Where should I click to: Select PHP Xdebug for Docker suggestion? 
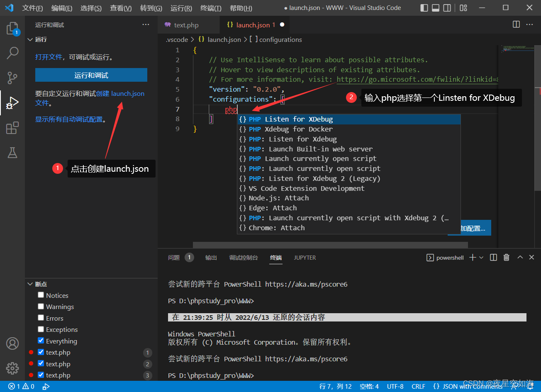coord(290,129)
